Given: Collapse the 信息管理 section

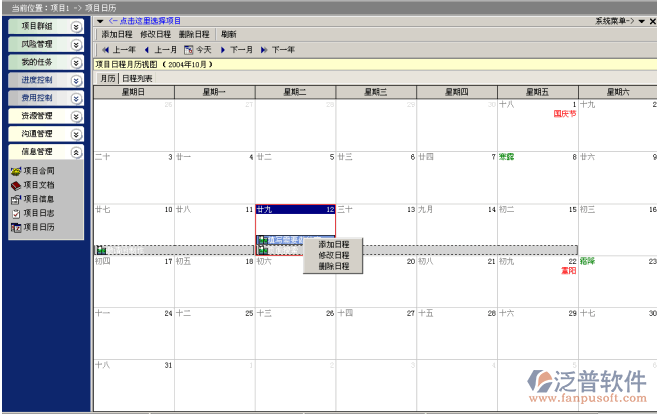Looking at the screenshot, I should (77, 152).
